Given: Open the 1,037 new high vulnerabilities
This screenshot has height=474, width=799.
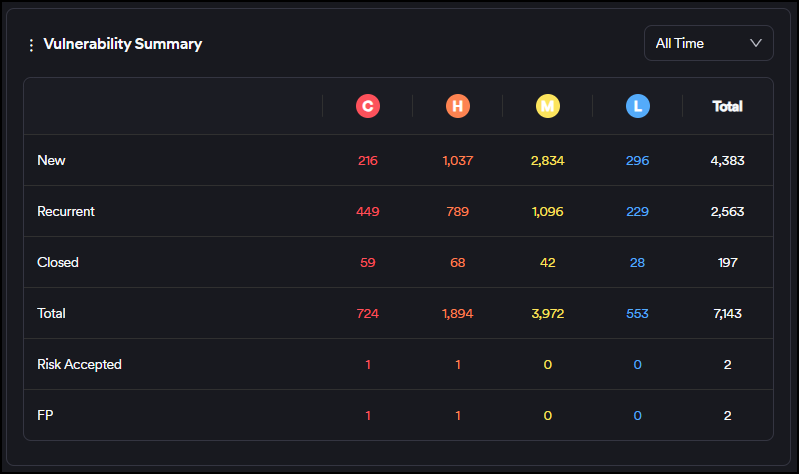Looking at the screenshot, I should [458, 160].
